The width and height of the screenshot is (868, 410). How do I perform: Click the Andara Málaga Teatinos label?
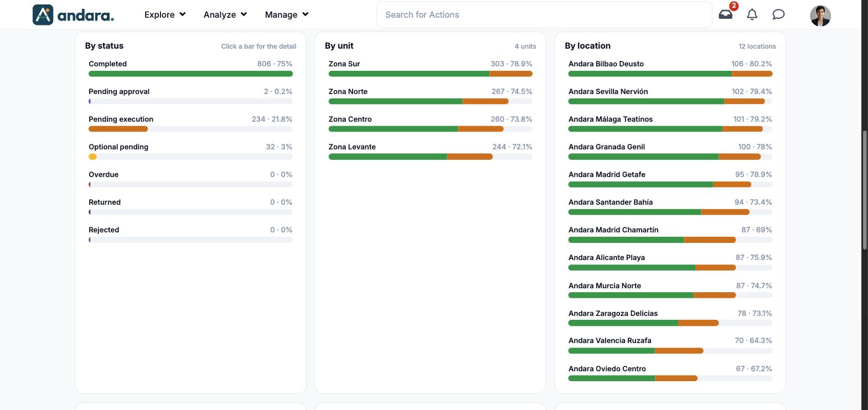611,119
